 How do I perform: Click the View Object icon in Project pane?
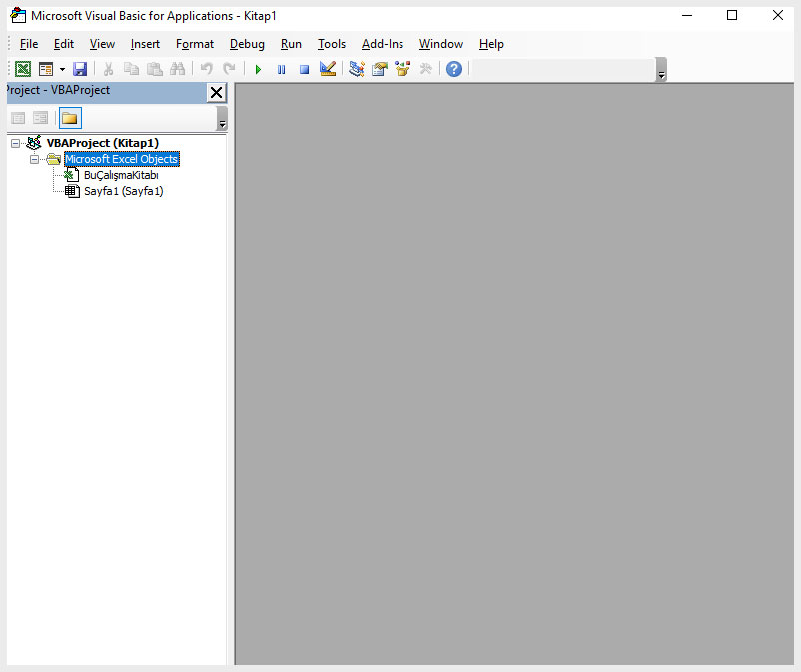click(x=40, y=118)
